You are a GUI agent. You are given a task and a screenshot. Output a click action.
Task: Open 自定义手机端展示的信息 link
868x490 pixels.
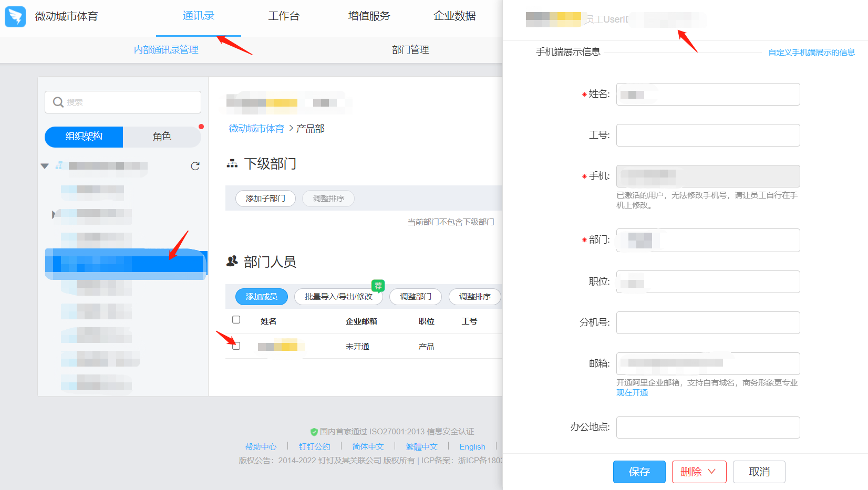[x=811, y=53]
